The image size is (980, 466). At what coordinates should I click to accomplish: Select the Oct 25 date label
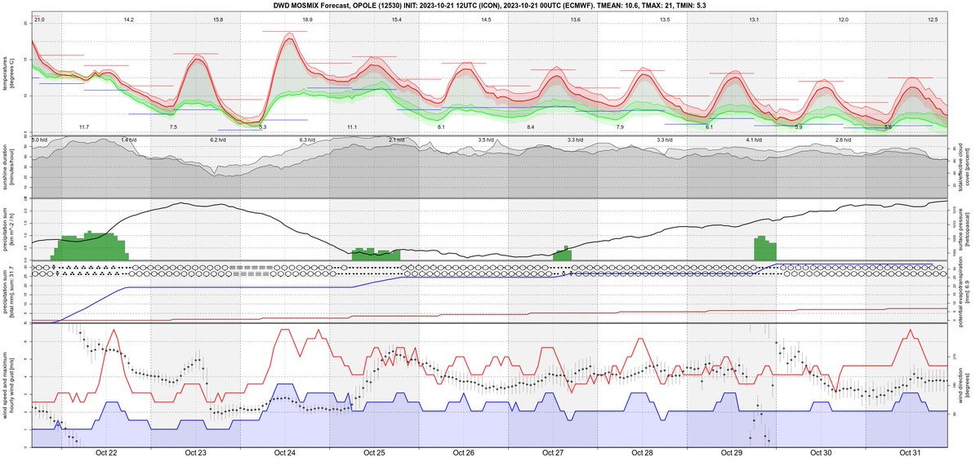(x=375, y=453)
